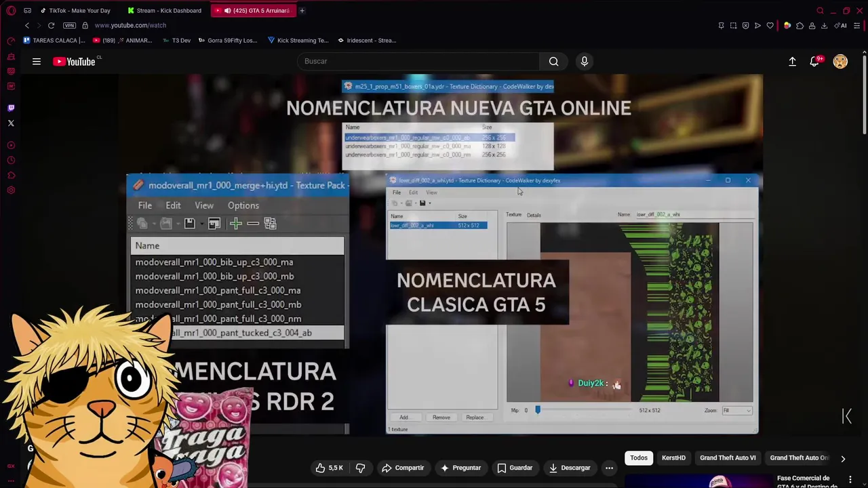Open a new browser tab with plus

302,11
